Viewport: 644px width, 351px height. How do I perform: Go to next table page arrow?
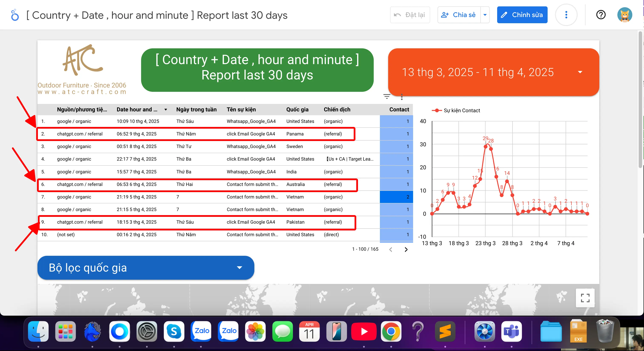pos(406,249)
